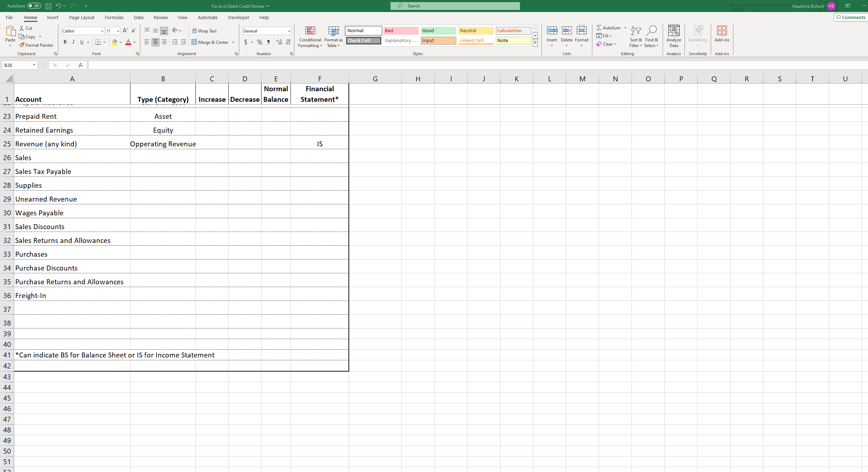Open the General number format dropdown

pos(289,31)
